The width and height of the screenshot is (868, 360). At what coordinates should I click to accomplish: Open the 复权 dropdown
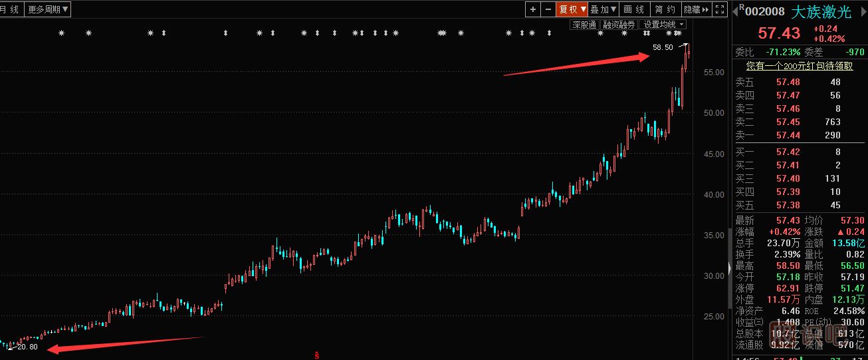point(572,9)
